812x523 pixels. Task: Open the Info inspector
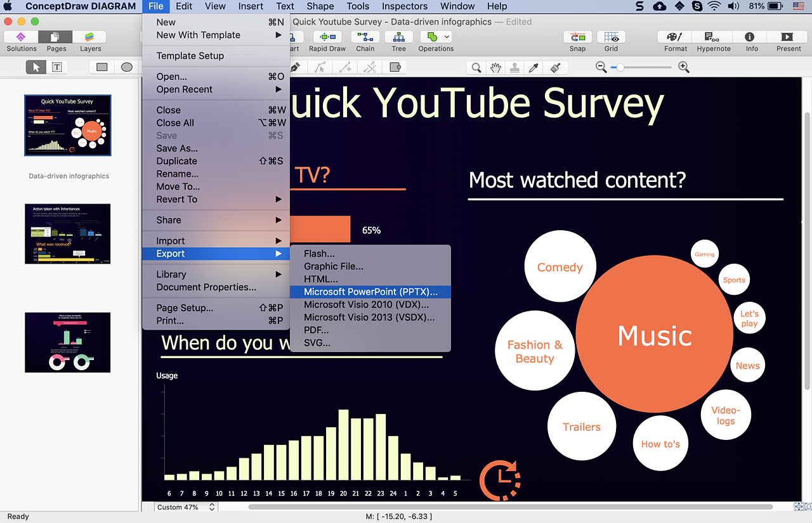tap(752, 42)
